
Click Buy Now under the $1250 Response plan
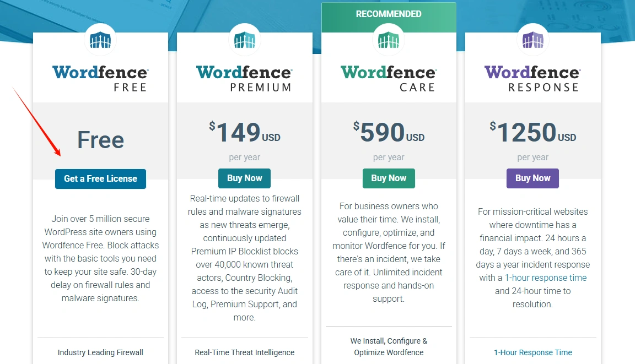(532, 178)
